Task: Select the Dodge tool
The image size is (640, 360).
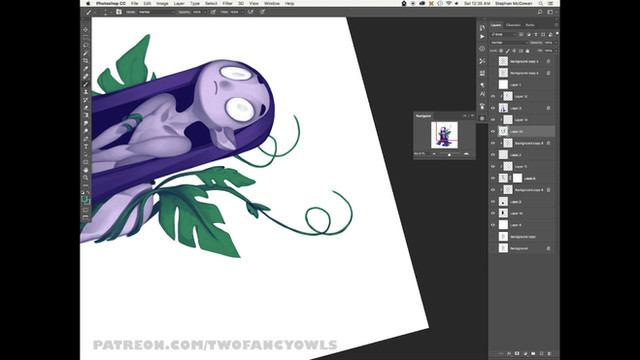Action: coord(85,131)
